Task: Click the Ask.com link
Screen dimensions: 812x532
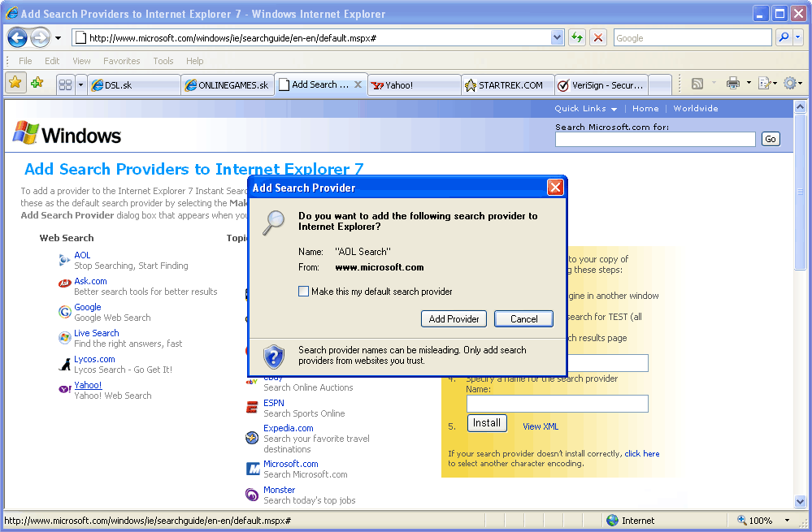Action: click(90, 281)
